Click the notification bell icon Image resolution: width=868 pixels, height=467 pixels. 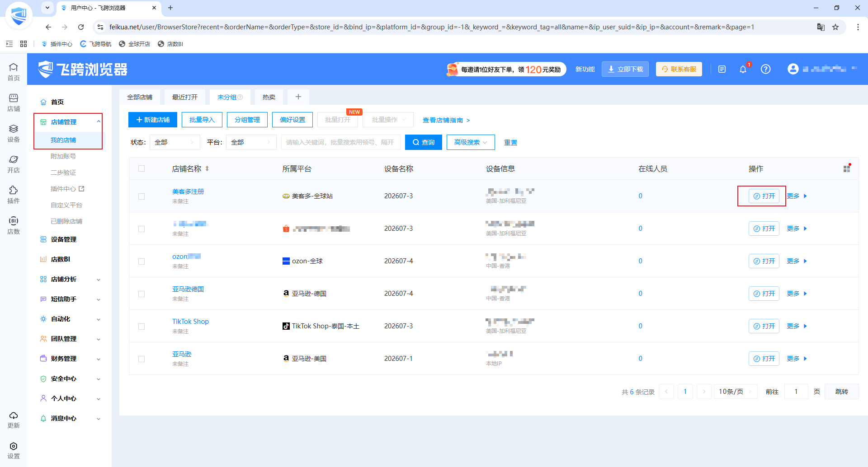[743, 69]
